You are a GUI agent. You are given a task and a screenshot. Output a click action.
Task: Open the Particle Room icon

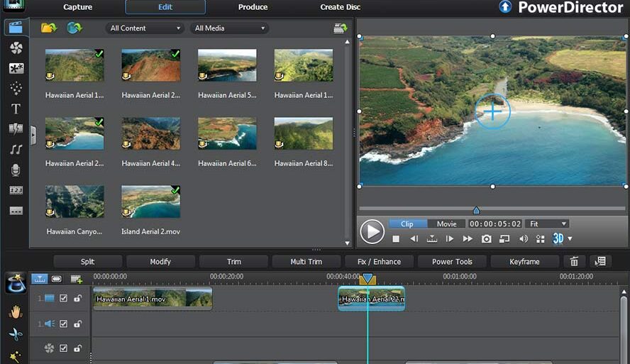(x=16, y=89)
